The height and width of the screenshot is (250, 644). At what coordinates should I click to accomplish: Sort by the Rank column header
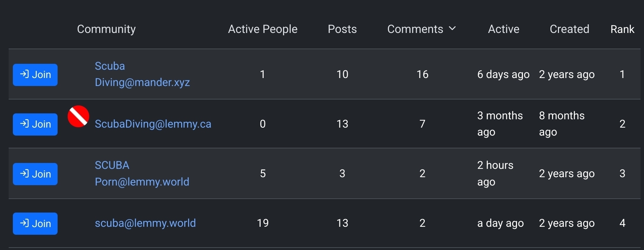[622, 29]
